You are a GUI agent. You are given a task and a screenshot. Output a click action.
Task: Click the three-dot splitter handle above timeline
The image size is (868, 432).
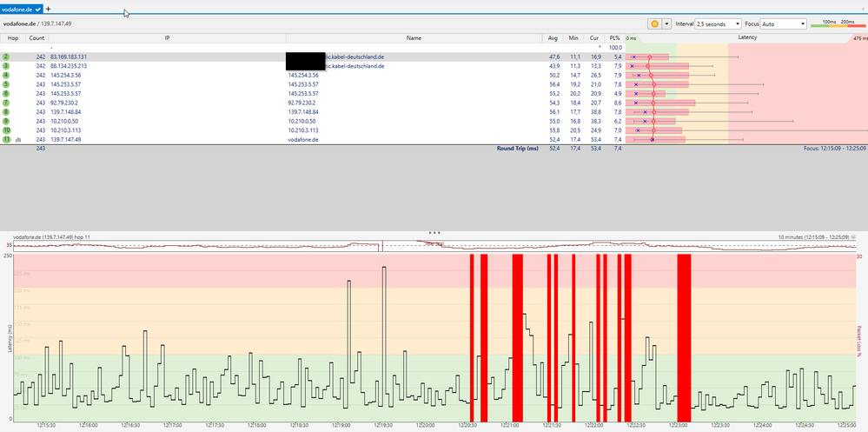pos(434,233)
